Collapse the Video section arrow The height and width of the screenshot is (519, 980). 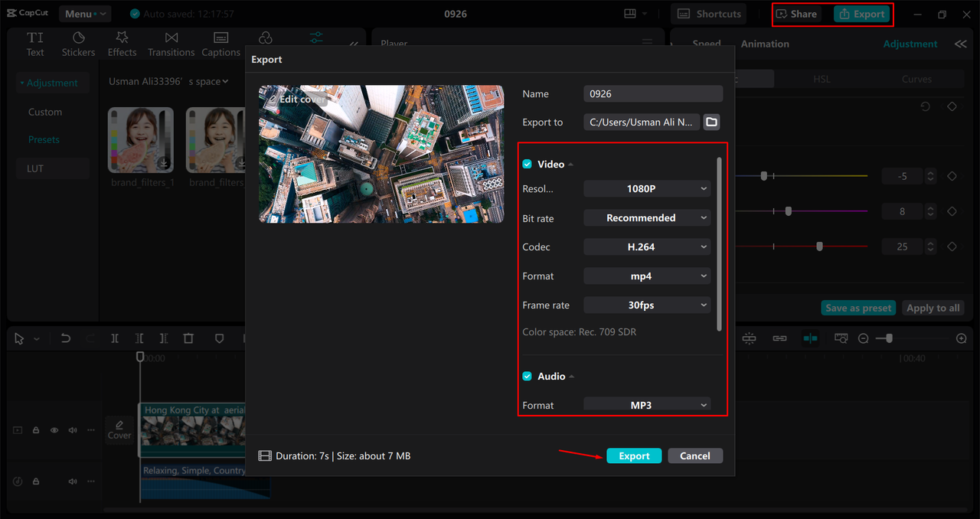571,165
